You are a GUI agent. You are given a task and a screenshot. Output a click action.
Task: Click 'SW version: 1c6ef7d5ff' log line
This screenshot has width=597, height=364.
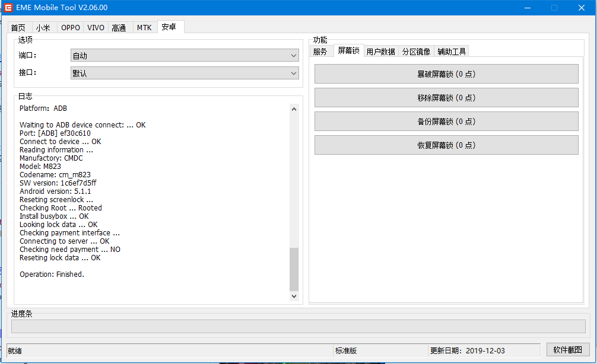coord(58,183)
